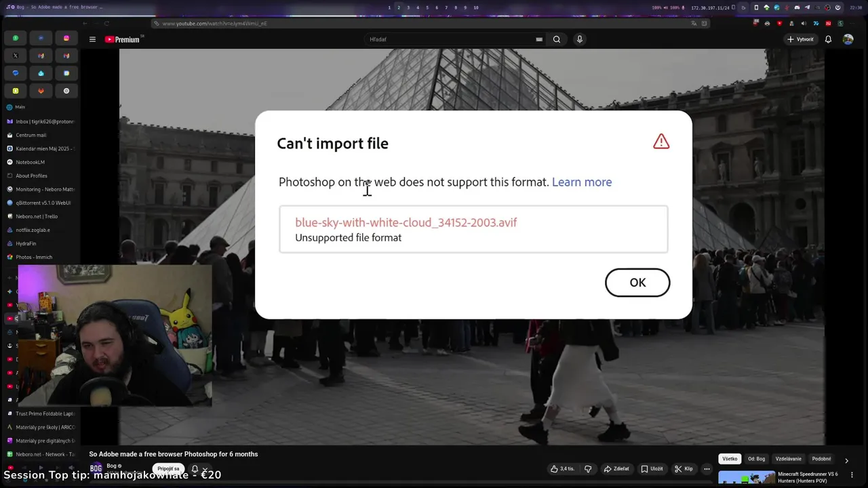The width and height of the screenshot is (868, 488).
Task: Open the browser overflow three-dots menu
Action: pyautogui.click(x=852, y=23)
